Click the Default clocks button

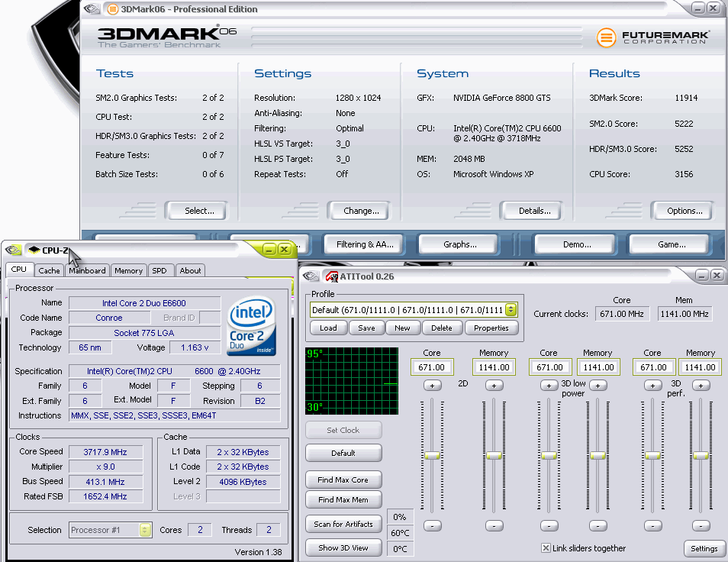tap(343, 453)
